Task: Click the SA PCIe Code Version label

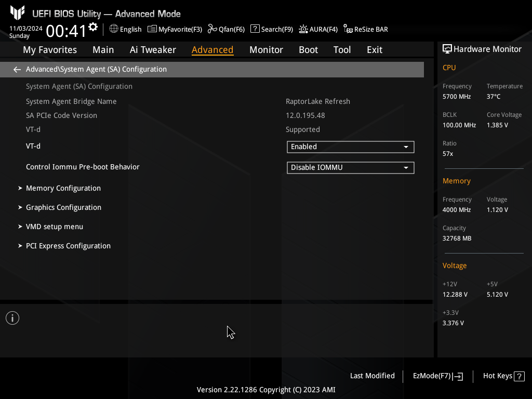Action: [61, 115]
